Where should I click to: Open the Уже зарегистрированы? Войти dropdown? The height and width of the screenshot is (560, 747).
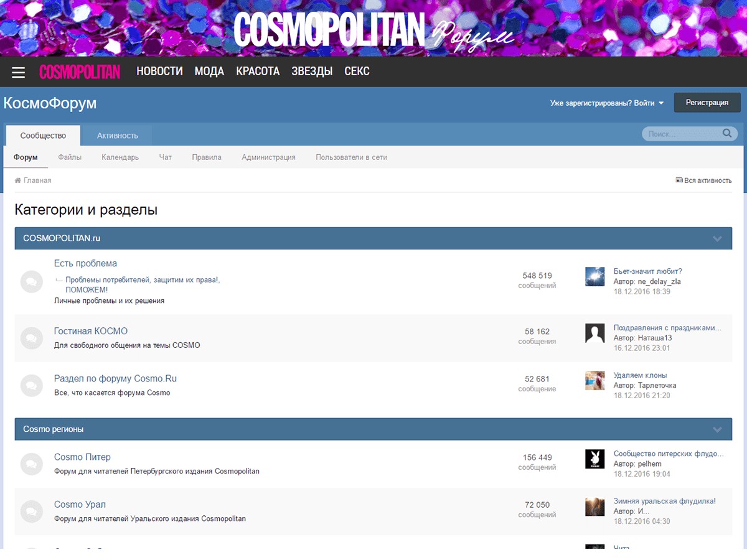pyautogui.click(x=607, y=103)
